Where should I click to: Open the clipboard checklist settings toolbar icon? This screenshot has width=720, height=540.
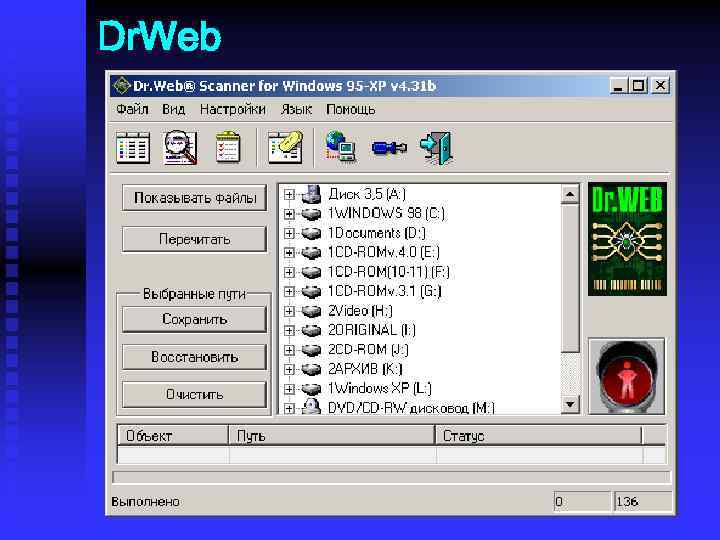[228, 147]
